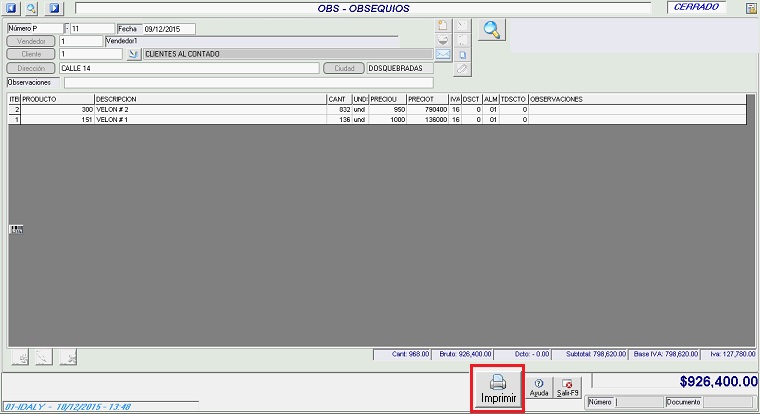Click the paperclip attachment icon

pyautogui.click(x=461, y=69)
